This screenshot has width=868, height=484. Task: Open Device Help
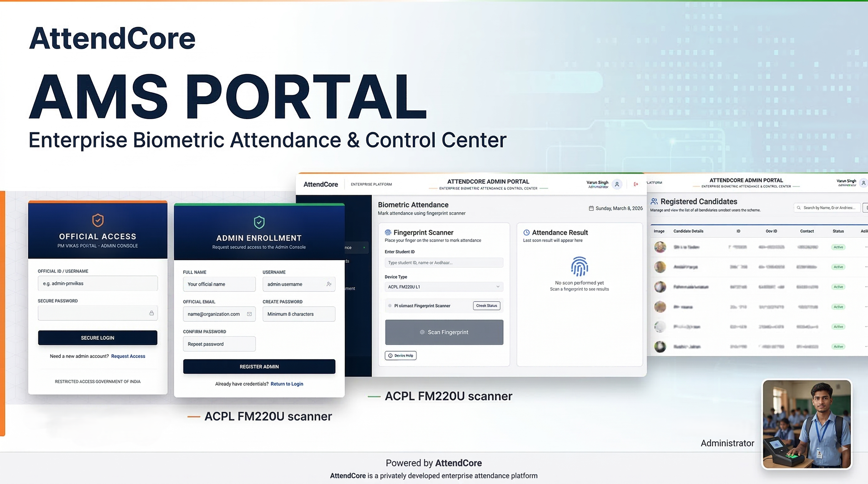401,355
